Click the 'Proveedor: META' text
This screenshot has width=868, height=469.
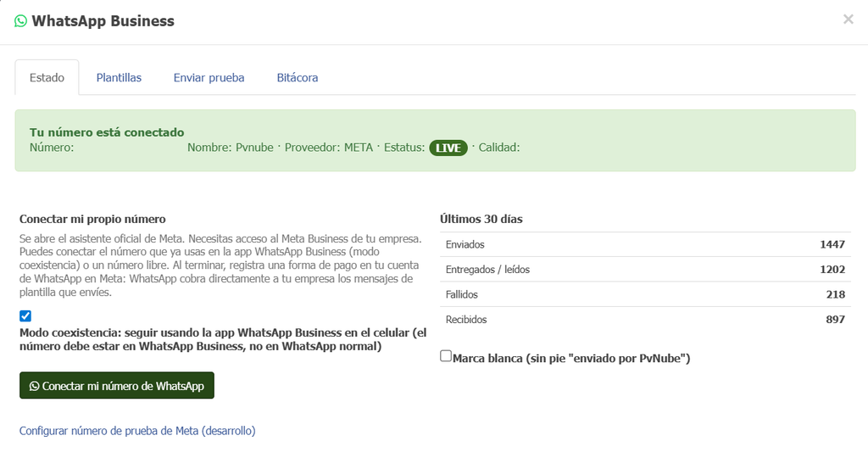(x=329, y=148)
